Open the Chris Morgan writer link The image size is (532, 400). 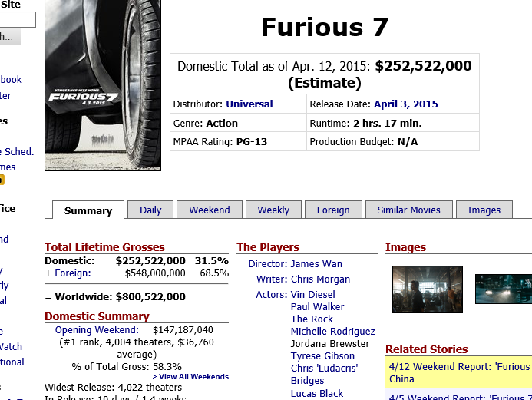coord(320,279)
